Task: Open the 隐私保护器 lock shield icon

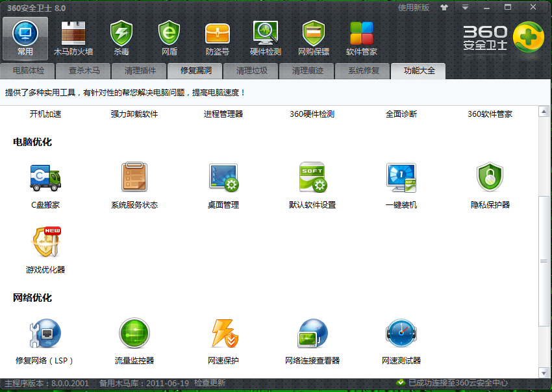Action: point(490,177)
